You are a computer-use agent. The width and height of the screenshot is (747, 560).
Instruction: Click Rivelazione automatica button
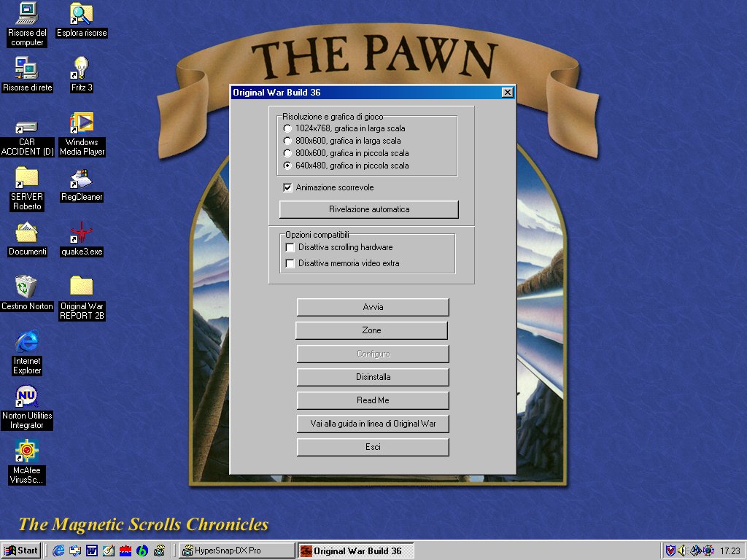[x=368, y=209]
